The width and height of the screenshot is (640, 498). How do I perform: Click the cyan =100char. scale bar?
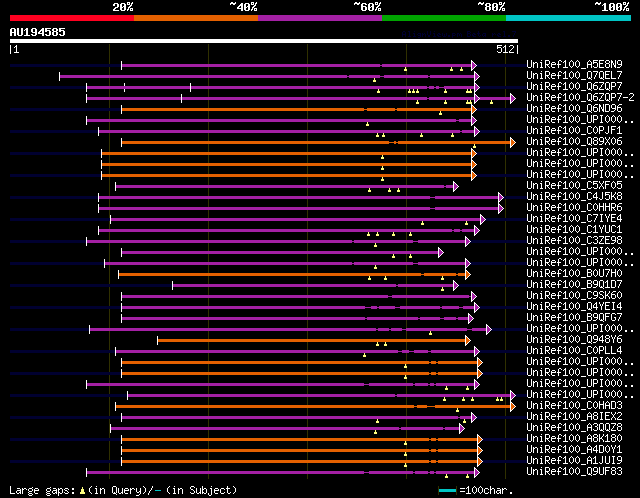pyautogui.click(x=447, y=490)
